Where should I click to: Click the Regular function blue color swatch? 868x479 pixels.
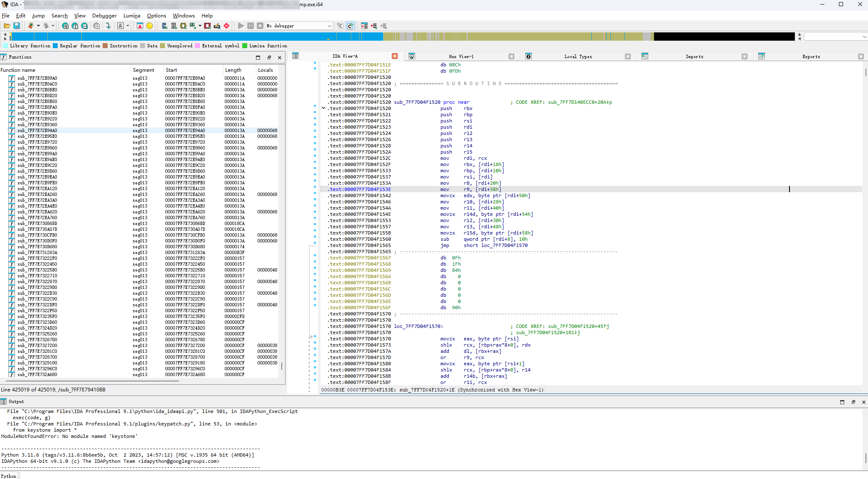click(55, 46)
